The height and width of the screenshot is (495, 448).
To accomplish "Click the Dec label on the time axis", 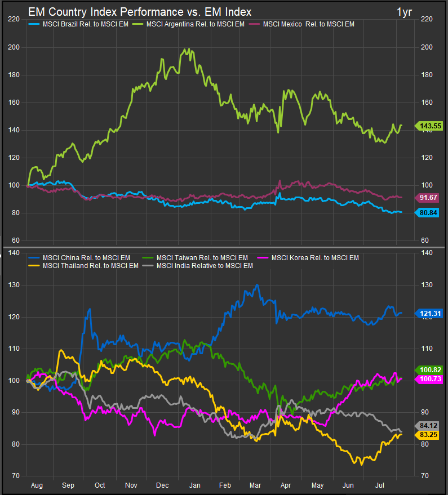I will (162, 485).
